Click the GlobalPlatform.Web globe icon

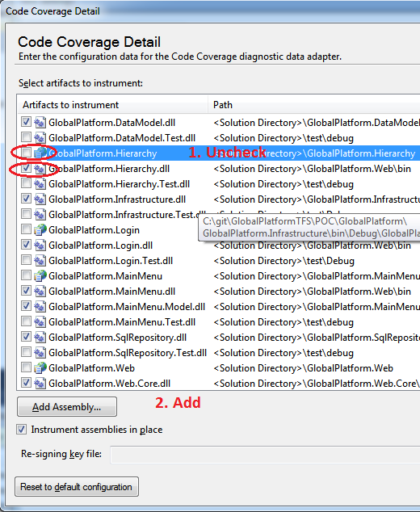[x=40, y=368]
